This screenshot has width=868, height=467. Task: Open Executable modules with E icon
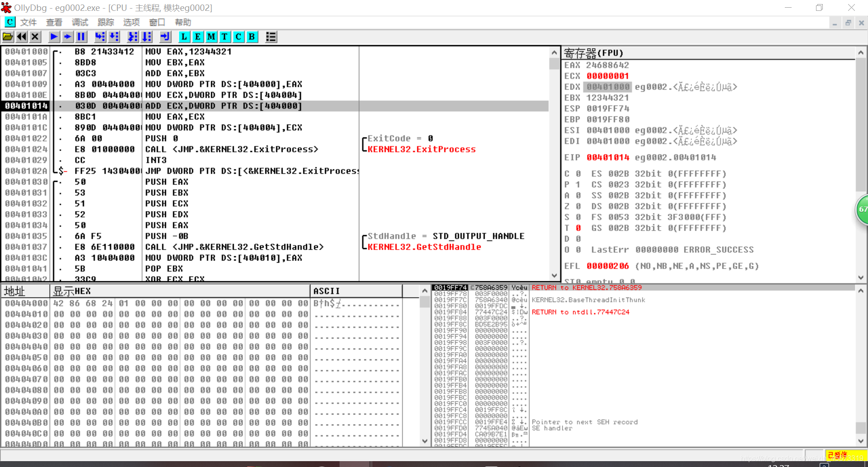click(x=198, y=37)
